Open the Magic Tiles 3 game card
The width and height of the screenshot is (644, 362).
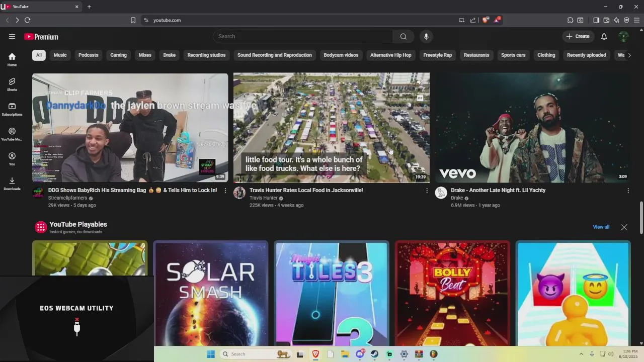click(332, 294)
